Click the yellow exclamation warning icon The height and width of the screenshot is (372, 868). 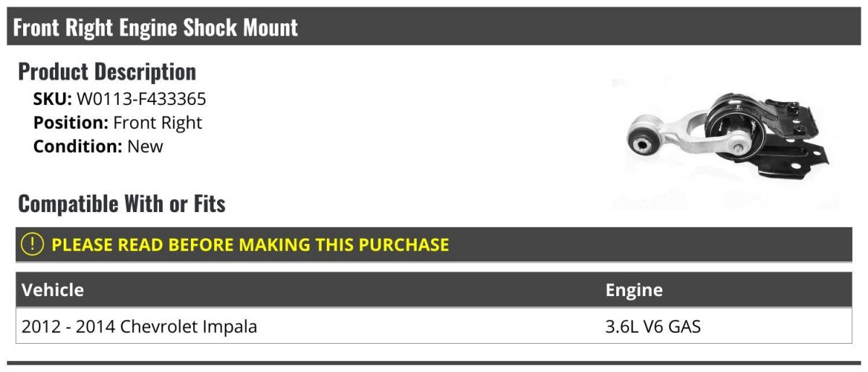click(x=33, y=244)
